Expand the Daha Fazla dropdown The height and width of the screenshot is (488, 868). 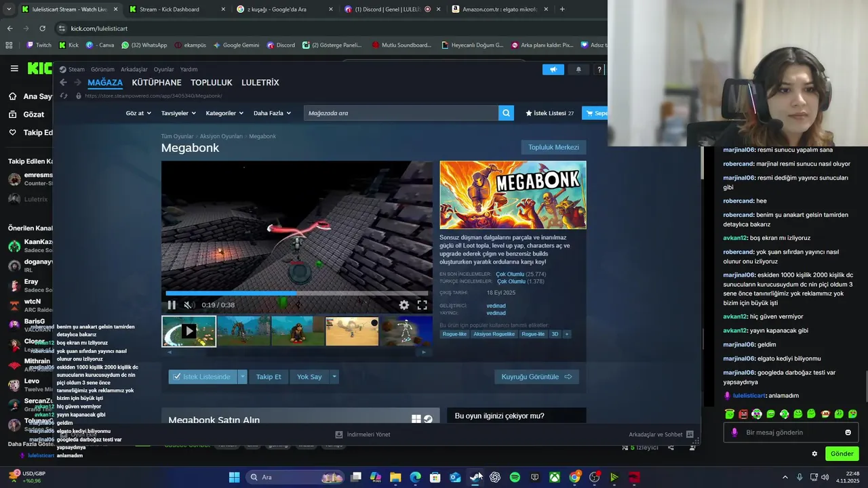272,113
